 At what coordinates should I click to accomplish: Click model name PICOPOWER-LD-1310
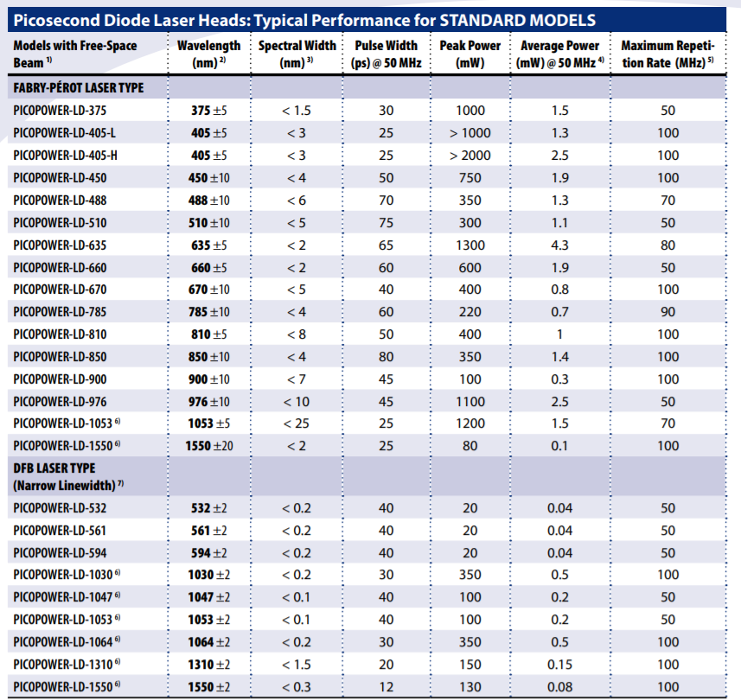[x=63, y=665]
